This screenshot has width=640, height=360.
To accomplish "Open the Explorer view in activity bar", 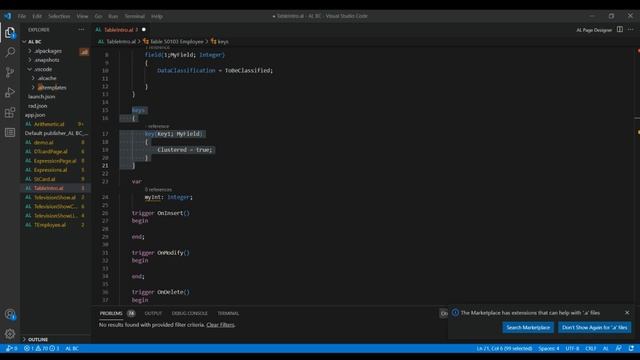I will coord(10,33).
